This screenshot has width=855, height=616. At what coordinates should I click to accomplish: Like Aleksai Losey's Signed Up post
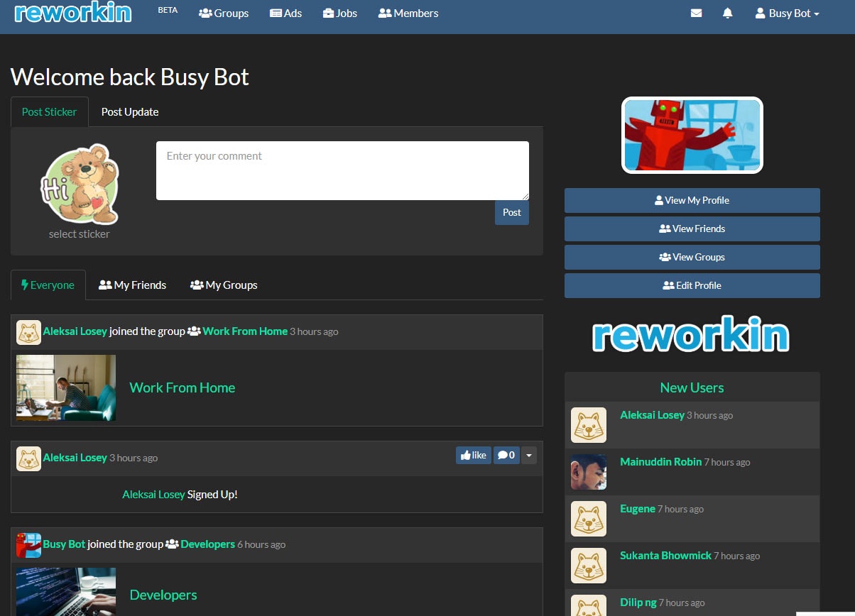(474, 455)
